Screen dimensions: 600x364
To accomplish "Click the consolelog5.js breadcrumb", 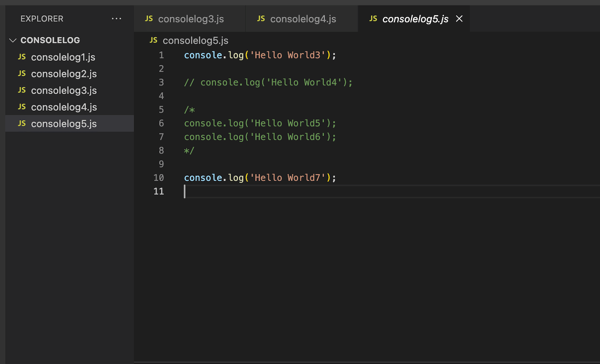I will (x=196, y=40).
